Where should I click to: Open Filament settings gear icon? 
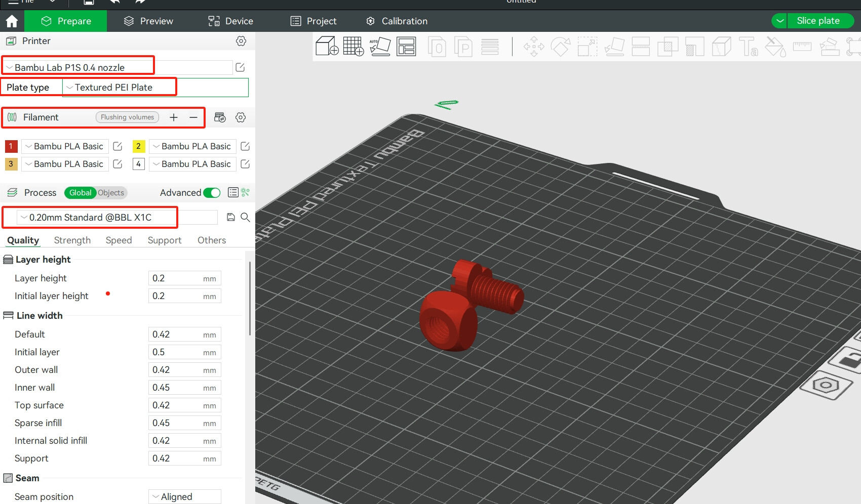point(241,117)
